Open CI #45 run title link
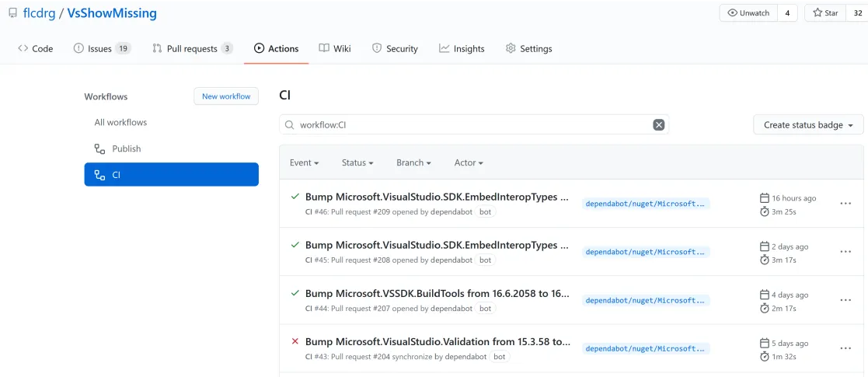This screenshot has width=868, height=377. pyautogui.click(x=437, y=245)
